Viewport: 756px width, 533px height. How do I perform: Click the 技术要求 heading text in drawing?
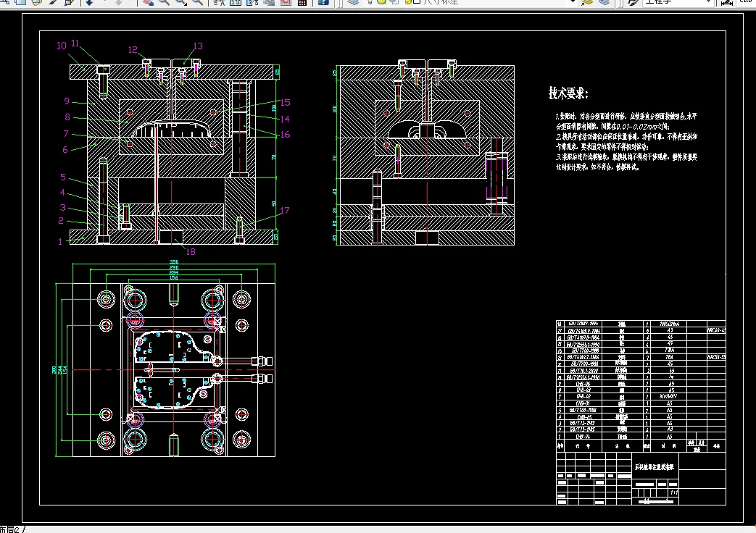coord(568,93)
